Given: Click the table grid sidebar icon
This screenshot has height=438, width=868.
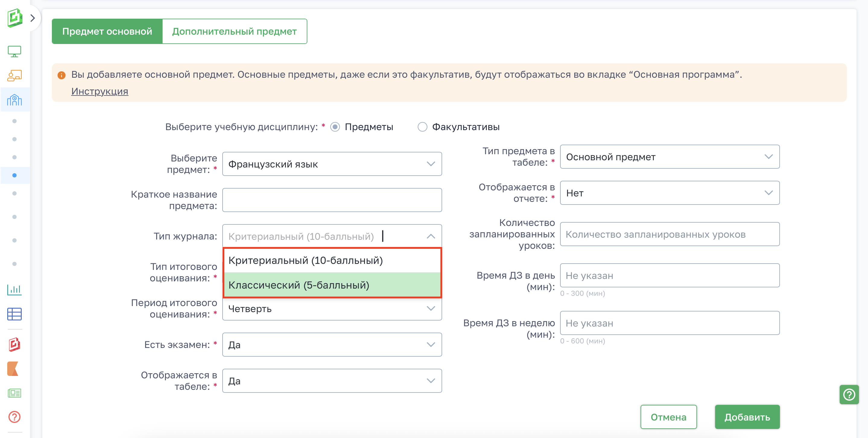Looking at the screenshot, I should coord(14,314).
